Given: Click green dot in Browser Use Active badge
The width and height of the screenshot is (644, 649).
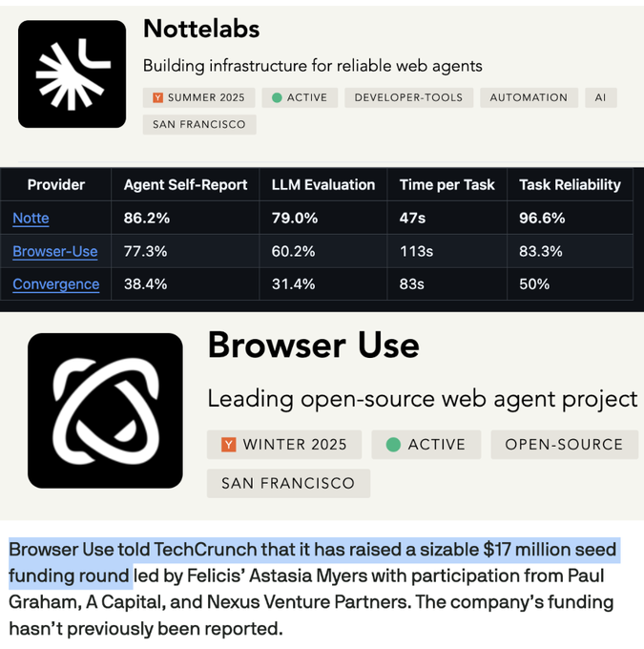Looking at the screenshot, I should [393, 445].
